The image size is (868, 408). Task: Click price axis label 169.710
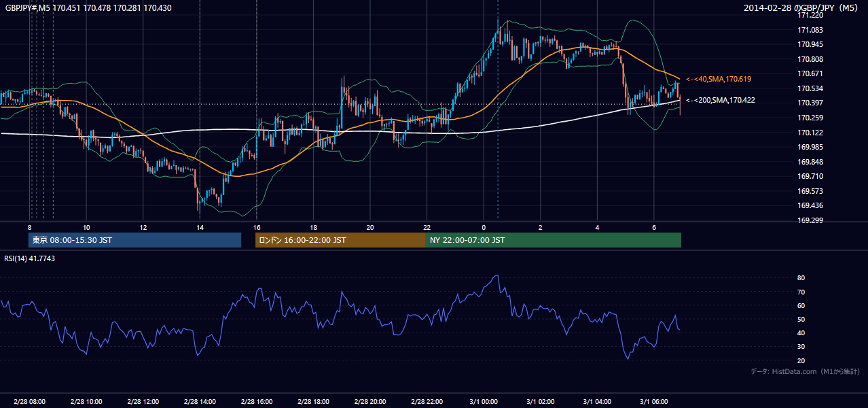(x=810, y=177)
